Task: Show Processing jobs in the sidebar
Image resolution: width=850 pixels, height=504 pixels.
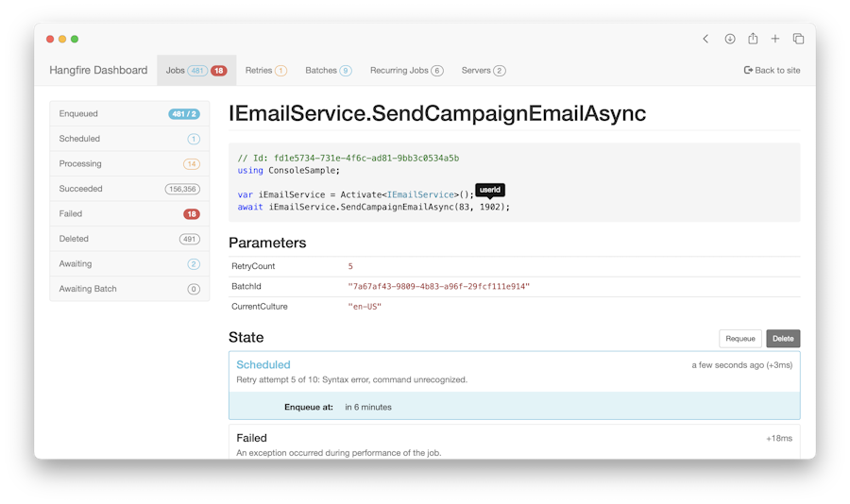Action: [x=129, y=163]
